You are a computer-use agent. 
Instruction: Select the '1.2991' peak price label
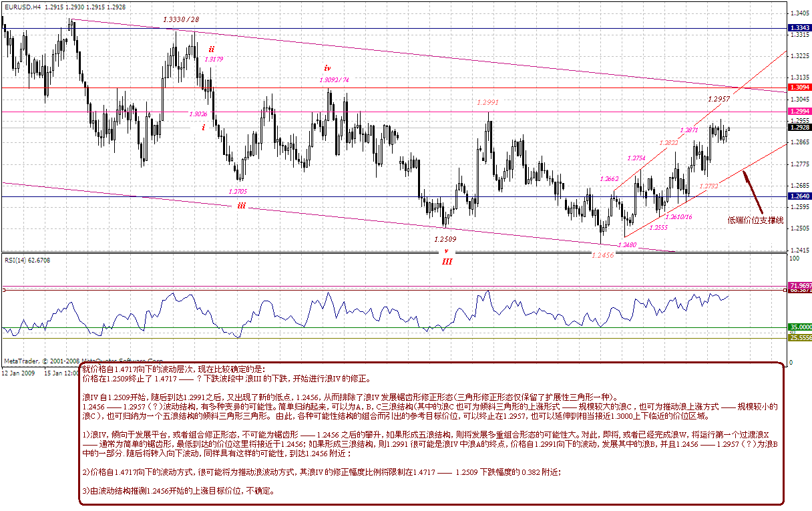(x=487, y=102)
